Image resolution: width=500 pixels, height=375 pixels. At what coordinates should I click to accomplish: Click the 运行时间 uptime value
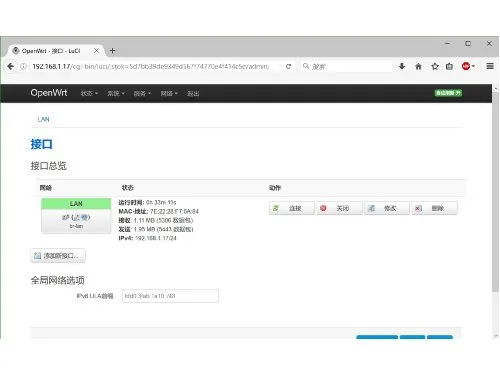[x=161, y=203]
